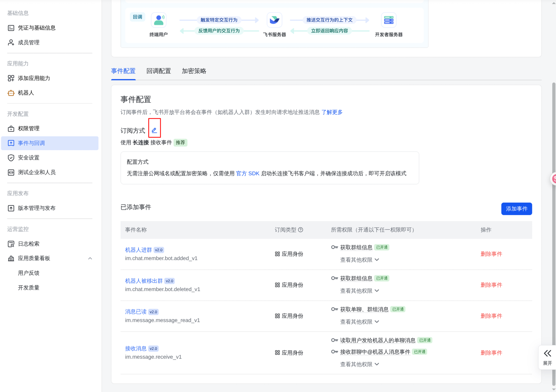Expand 查看其他权限 for 消息已读 event
The width and height of the screenshot is (556, 392).
pos(359,322)
